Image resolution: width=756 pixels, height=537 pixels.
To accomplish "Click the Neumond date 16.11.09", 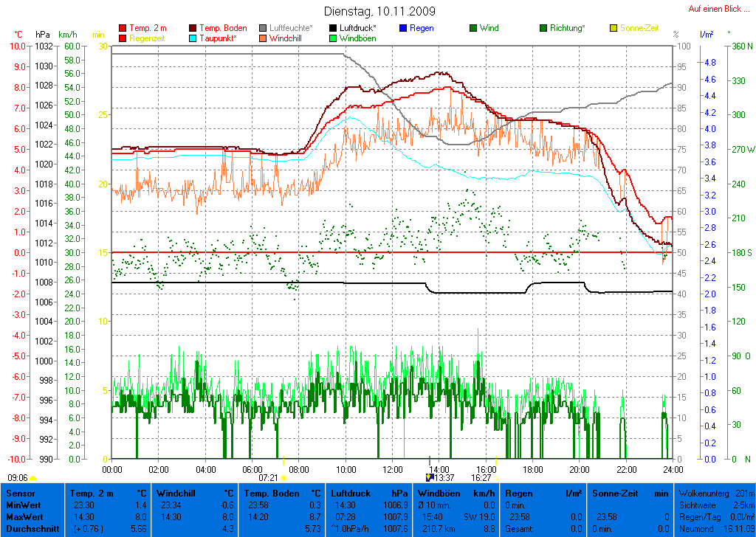I will (737, 529).
